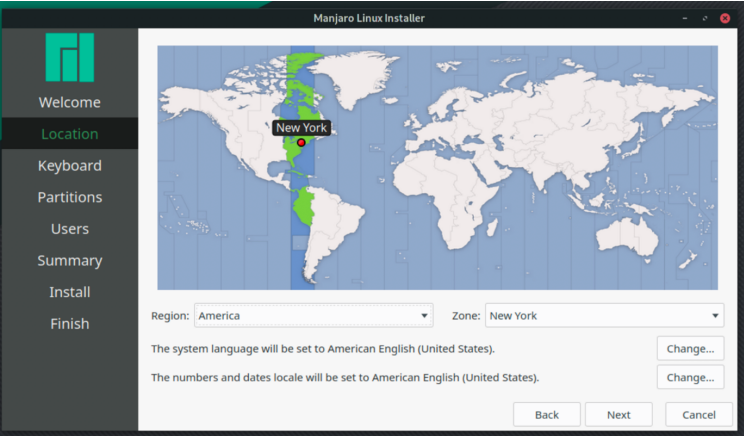Click the Region dropdown arrow

(x=424, y=315)
